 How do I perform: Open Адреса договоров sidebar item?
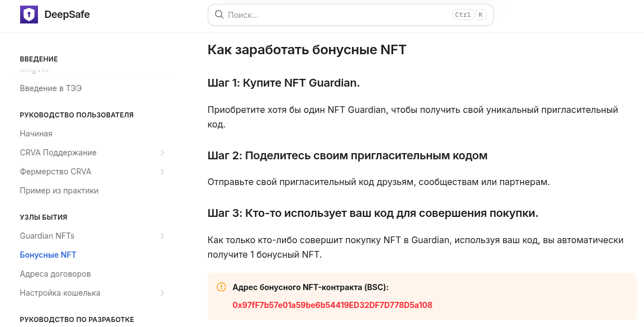[x=55, y=274]
